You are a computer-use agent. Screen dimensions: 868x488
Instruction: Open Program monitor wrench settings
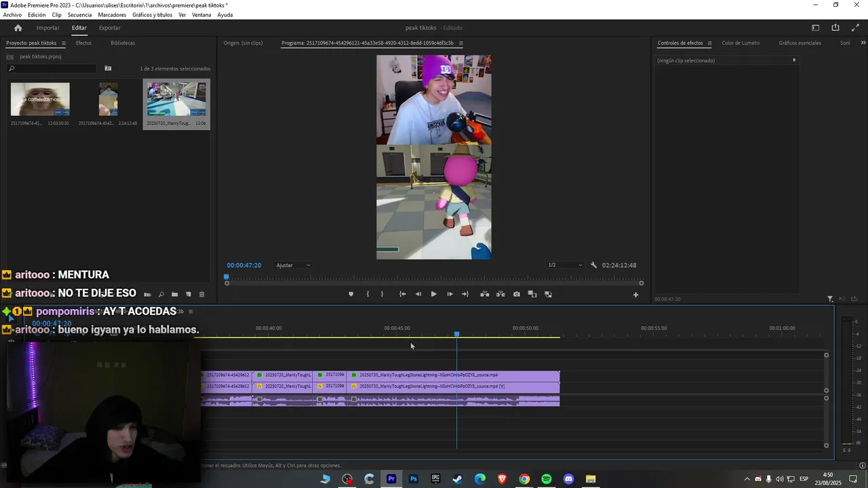tap(593, 265)
